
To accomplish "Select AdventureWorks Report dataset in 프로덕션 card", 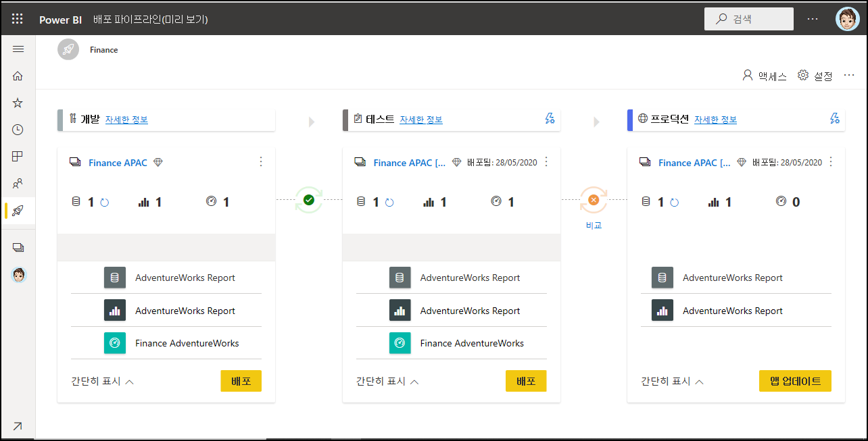I will 736,278.
